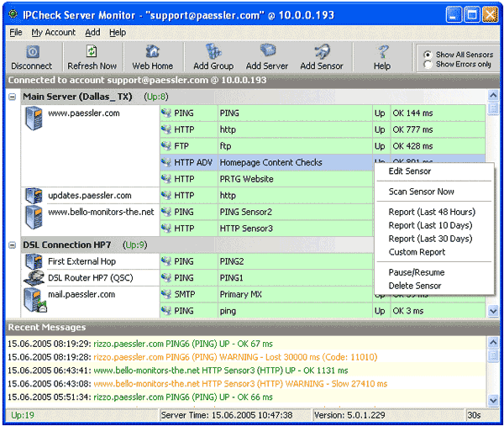Open the Add menu
504x426 pixels.
(92, 33)
